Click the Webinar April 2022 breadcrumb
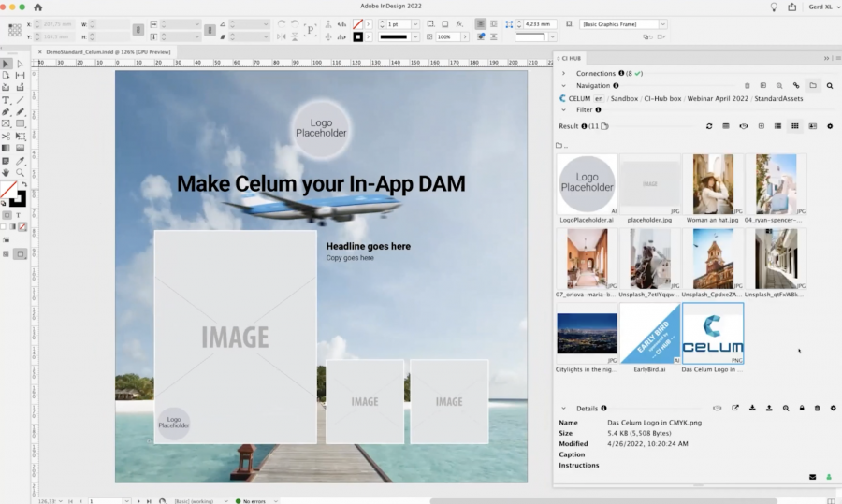The height and width of the screenshot is (504, 842). coord(718,99)
